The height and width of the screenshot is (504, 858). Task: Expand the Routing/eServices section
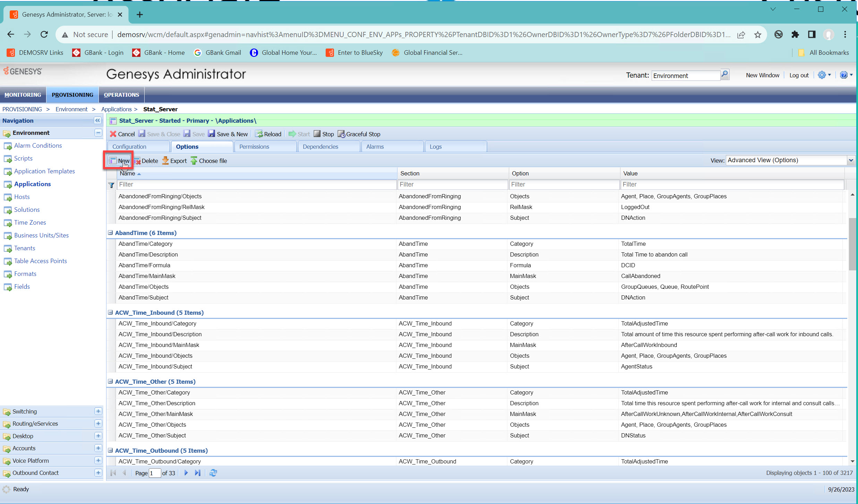click(98, 424)
